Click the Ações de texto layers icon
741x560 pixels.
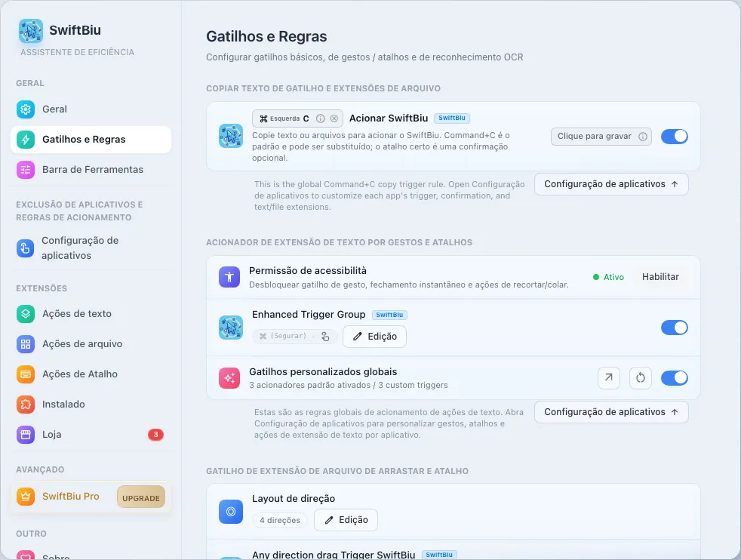26,314
